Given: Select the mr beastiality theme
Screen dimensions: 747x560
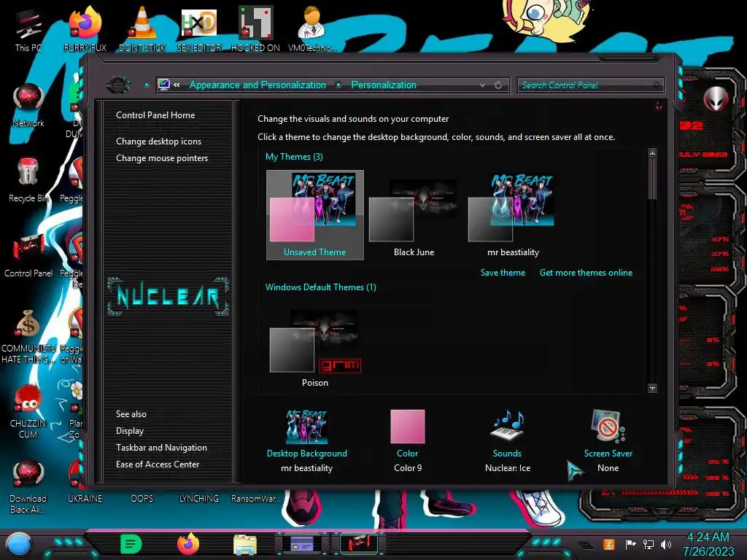Looking at the screenshot, I should click(513, 215).
